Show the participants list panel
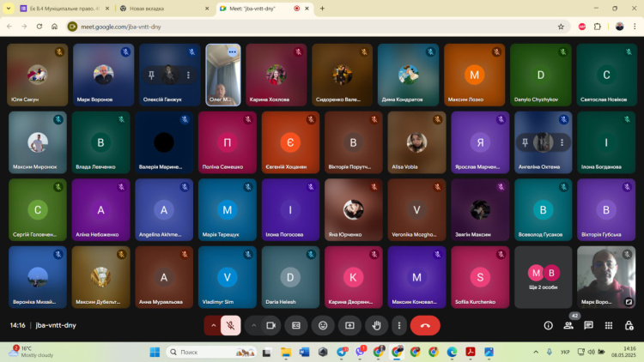 (568, 326)
